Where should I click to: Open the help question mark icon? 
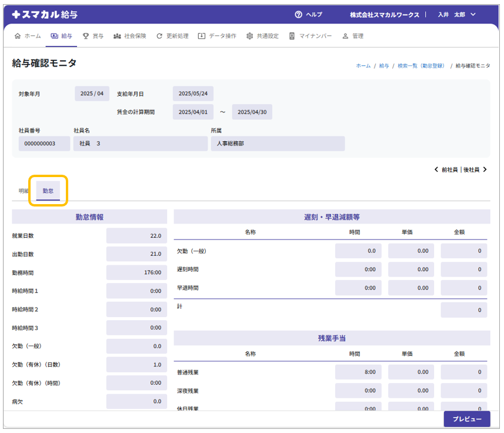[x=298, y=14]
